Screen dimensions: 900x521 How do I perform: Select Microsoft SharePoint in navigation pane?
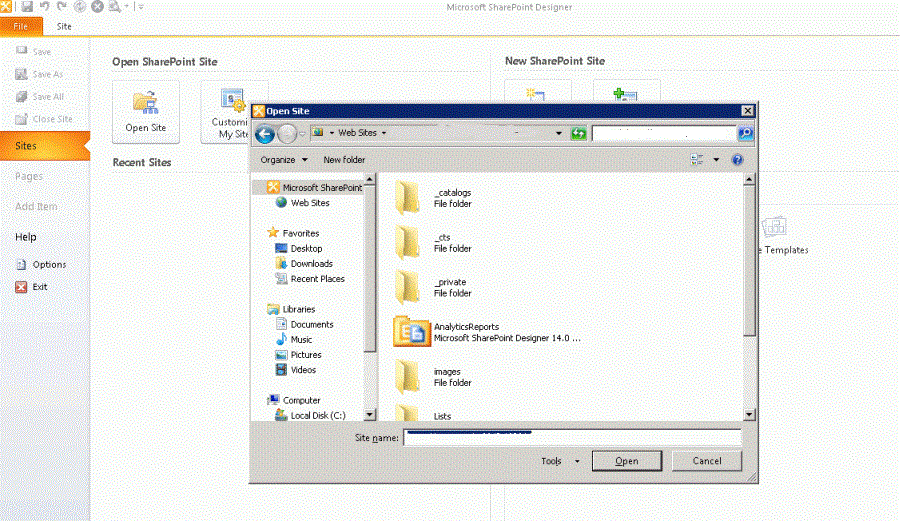coord(314,188)
